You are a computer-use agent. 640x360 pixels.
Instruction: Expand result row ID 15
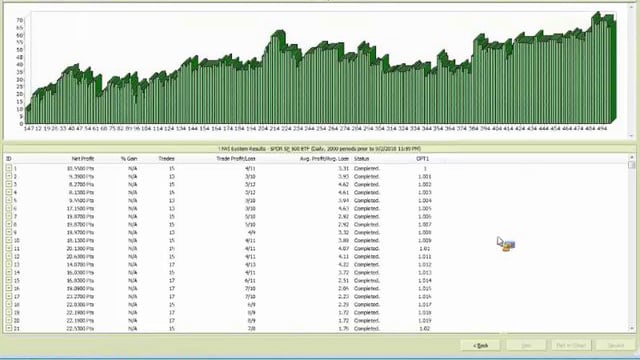9,280
